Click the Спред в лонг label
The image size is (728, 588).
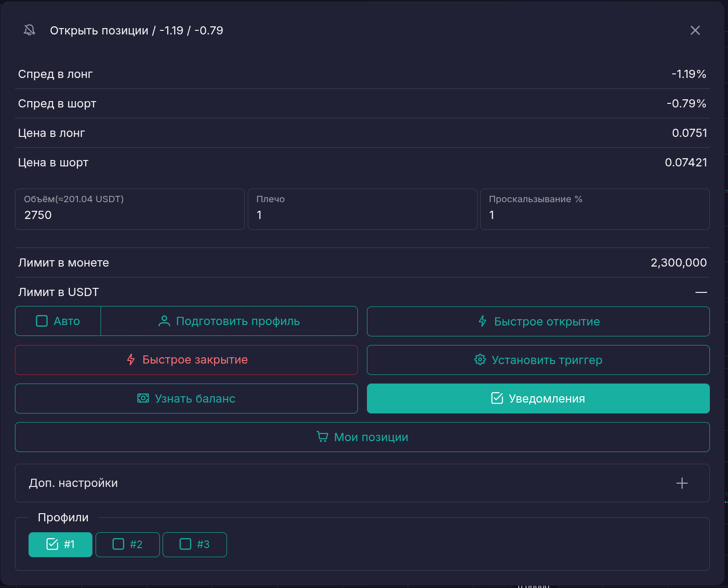[x=55, y=74]
